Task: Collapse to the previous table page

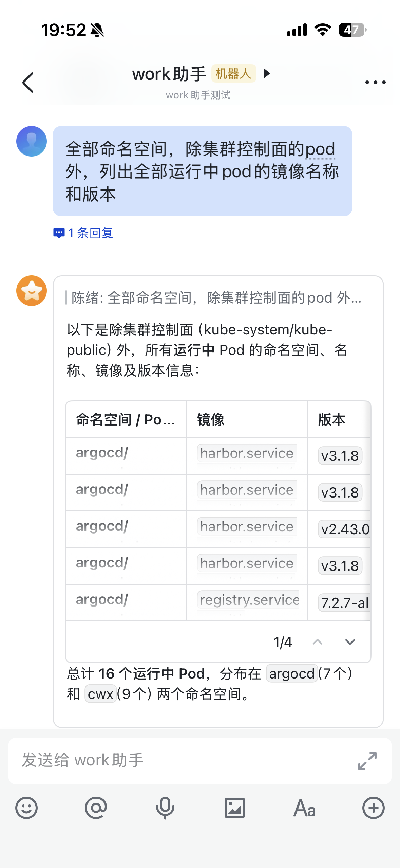Action: [x=317, y=642]
